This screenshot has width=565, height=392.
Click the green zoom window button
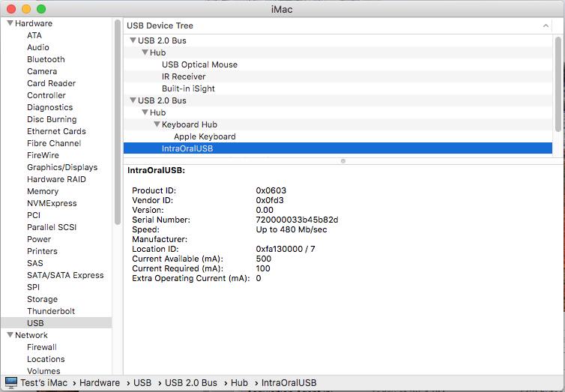coord(41,8)
